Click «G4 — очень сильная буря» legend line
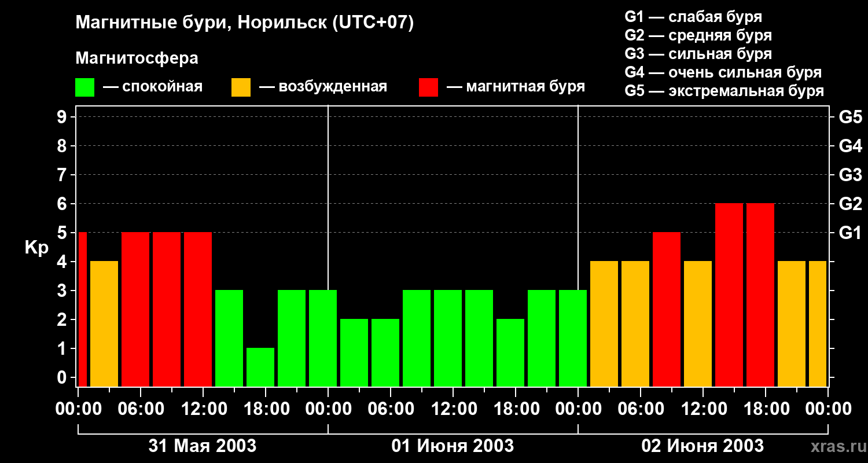 pyautogui.click(x=723, y=72)
